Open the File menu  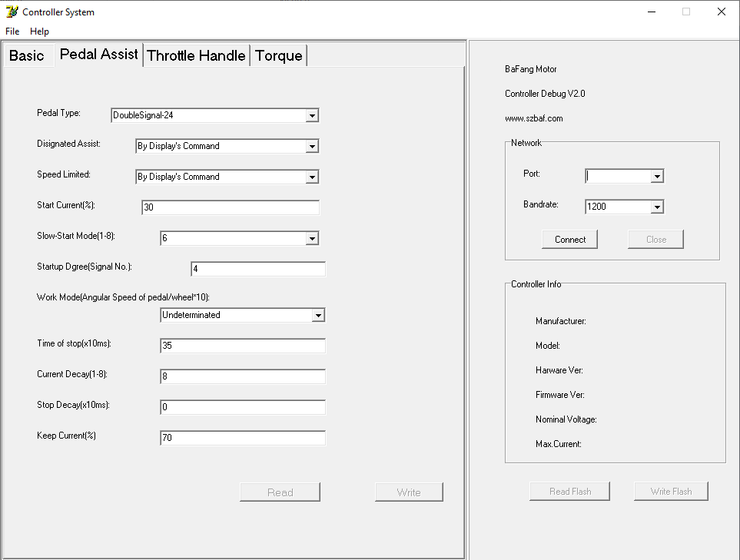12,31
